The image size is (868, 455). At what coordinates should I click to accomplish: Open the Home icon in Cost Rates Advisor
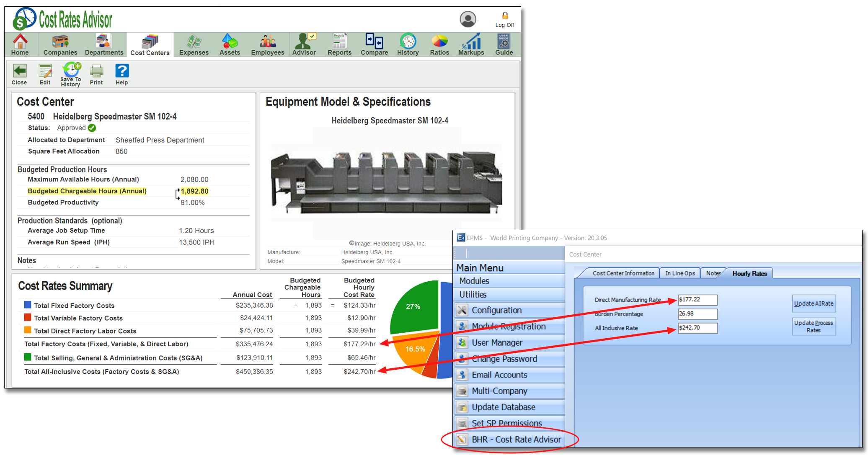point(20,44)
